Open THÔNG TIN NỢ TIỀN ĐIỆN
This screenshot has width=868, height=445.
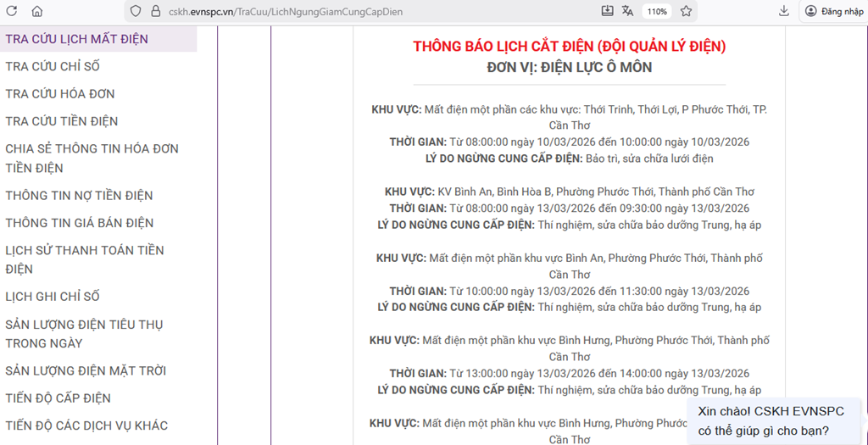(x=79, y=195)
